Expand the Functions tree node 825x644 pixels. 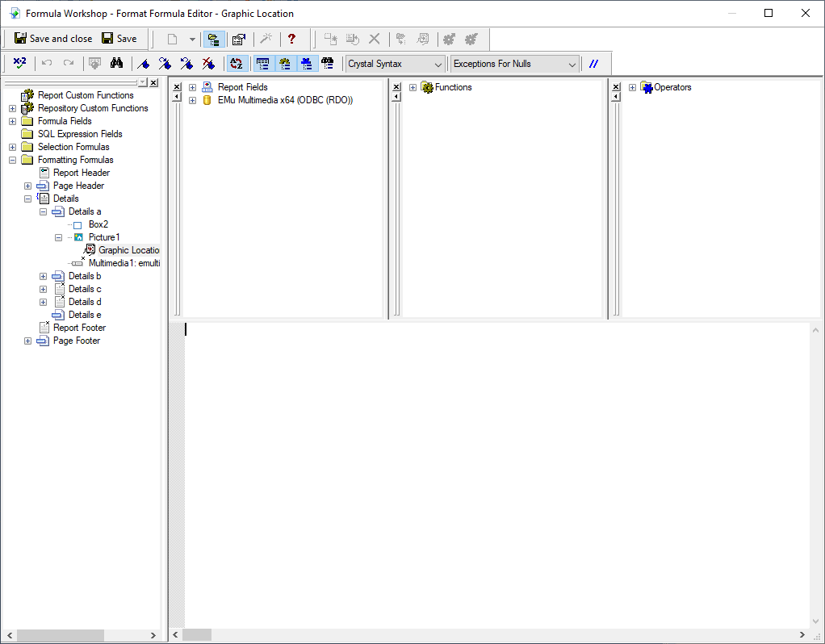coord(412,87)
